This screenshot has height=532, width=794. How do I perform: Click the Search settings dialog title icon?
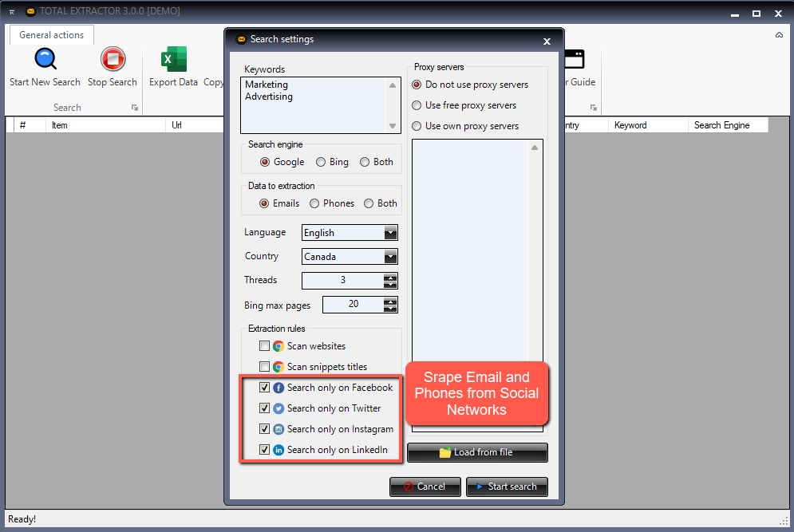coord(241,40)
